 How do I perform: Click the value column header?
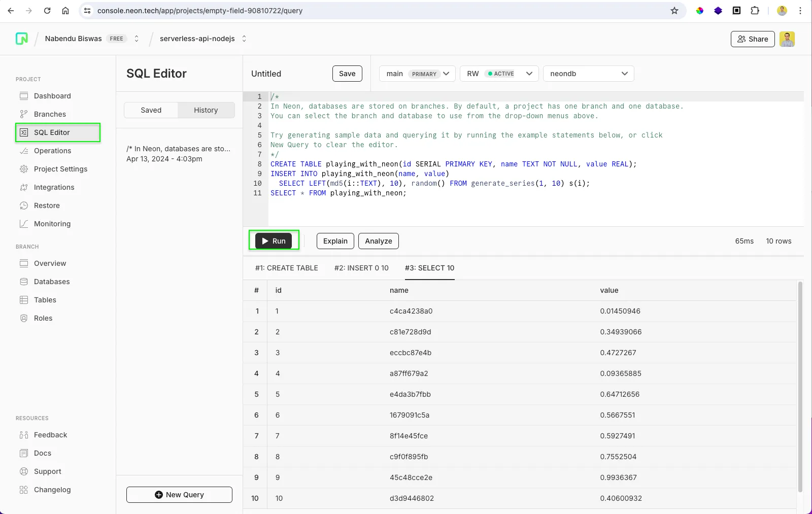pyautogui.click(x=609, y=290)
